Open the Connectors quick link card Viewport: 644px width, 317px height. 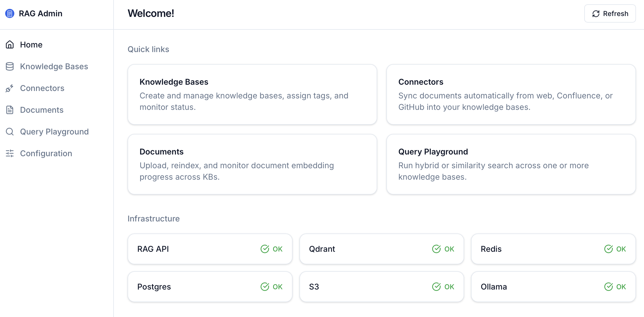[x=511, y=94]
